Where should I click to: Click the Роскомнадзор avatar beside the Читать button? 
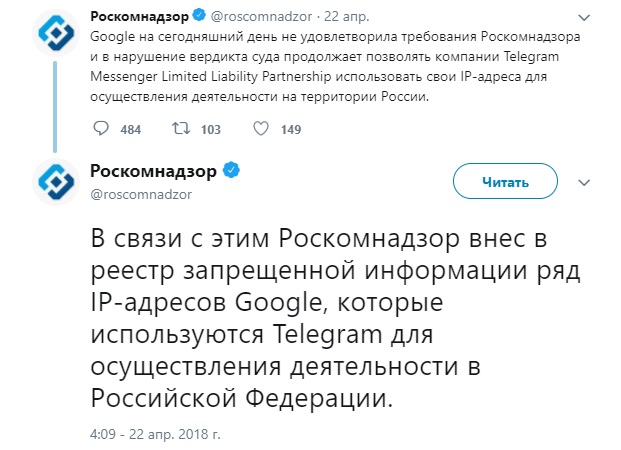(56, 181)
